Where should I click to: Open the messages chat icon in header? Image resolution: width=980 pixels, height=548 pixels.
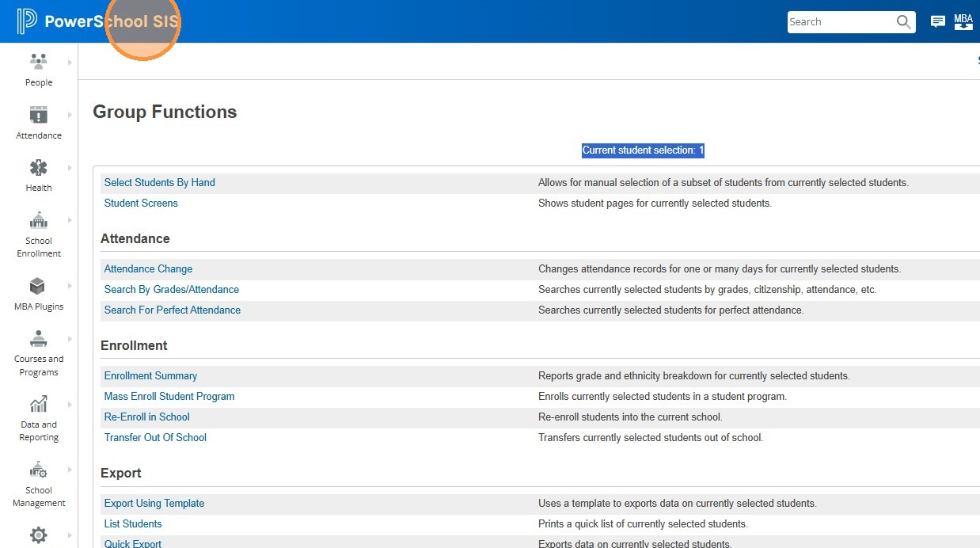[938, 22]
